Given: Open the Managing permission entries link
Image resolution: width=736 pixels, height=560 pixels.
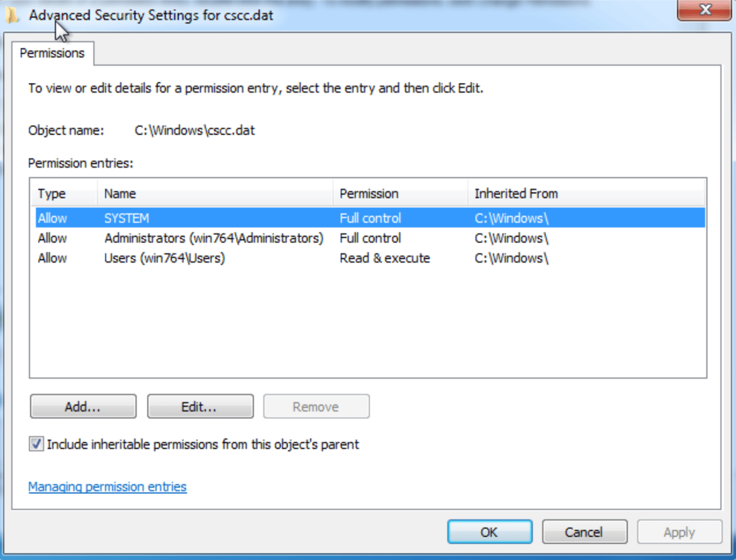Looking at the screenshot, I should coord(107,486).
